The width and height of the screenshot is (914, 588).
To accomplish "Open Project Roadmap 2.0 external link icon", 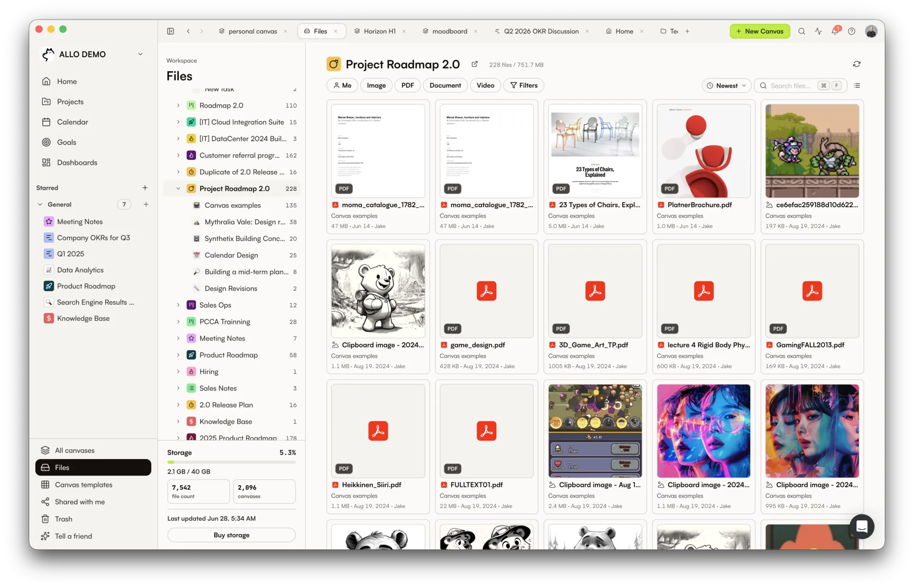I will [475, 64].
